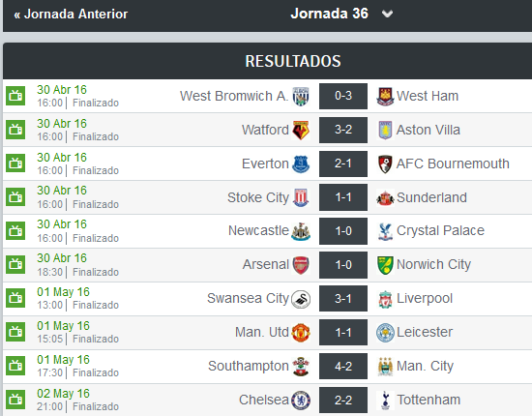Viewport: 532px width, 416px height.
Task: Open the AFC Bournemouth team page
Action: pos(453,163)
